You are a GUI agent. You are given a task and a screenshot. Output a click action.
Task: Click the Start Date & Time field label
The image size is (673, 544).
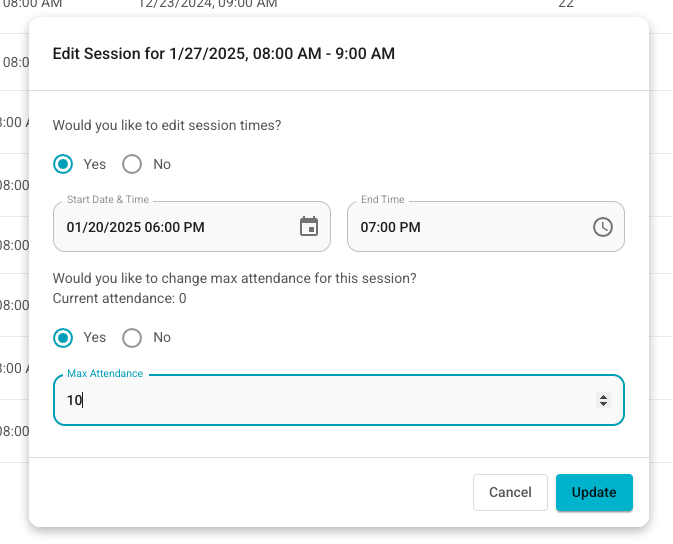tap(108, 199)
